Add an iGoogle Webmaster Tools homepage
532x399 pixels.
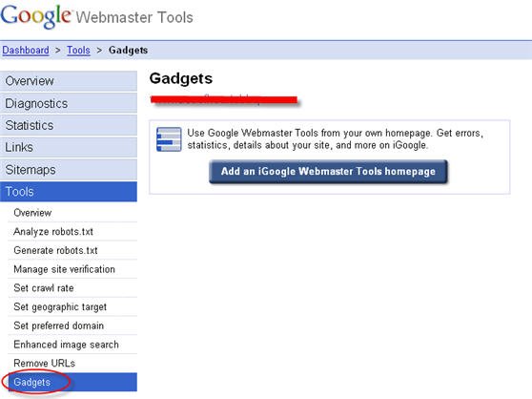click(x=328, y=172)
